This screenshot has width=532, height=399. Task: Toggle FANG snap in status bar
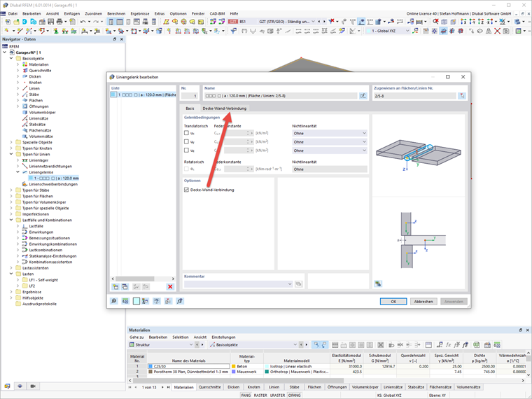click(x=246, y=395)
